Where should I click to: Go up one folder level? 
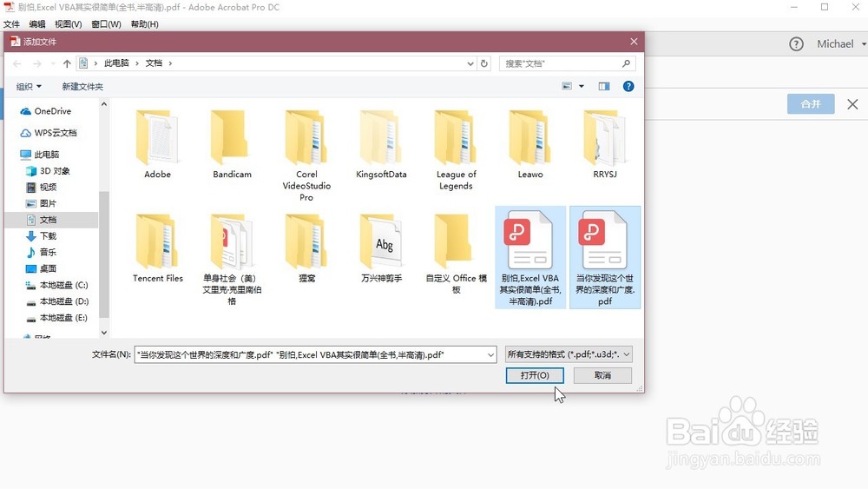coord(67,63)
